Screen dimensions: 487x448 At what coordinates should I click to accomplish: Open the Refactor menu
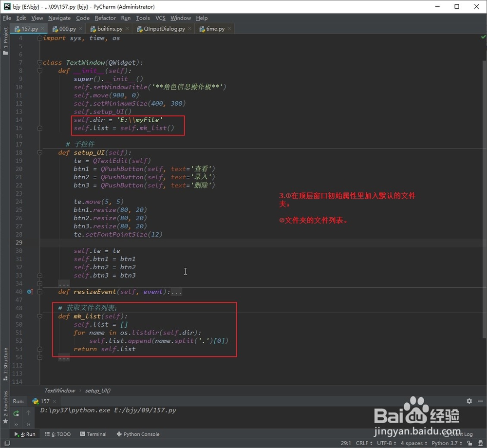tap(105, 18)
